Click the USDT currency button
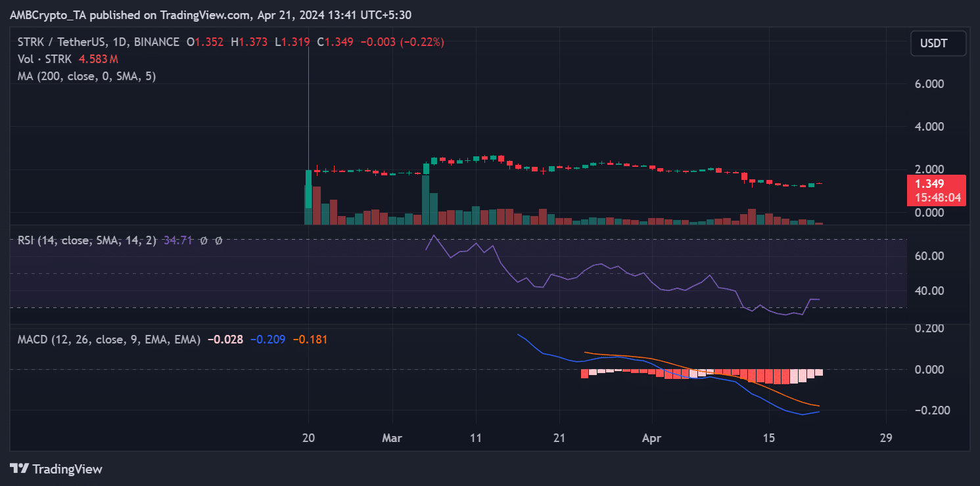This screenshot has width=980, height=486. 938,43
